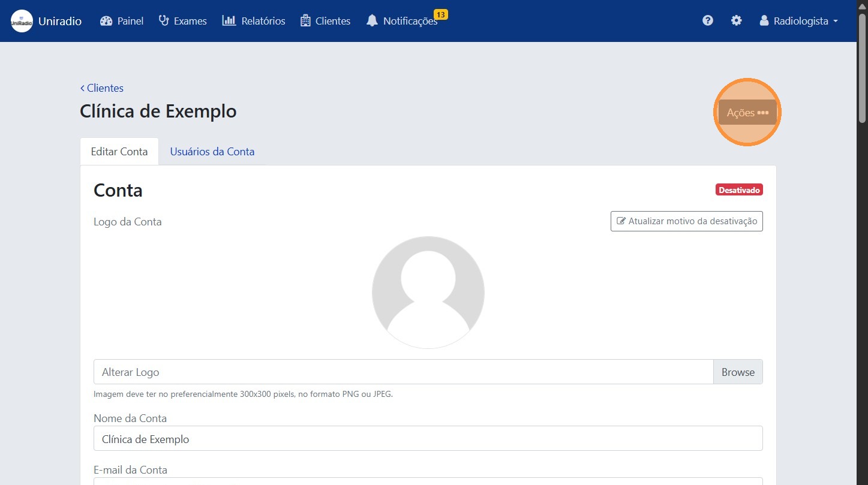Viewport: 868px width, 485px height.
Task: Click the Nome da Conta text field
Action: point(428,439)
